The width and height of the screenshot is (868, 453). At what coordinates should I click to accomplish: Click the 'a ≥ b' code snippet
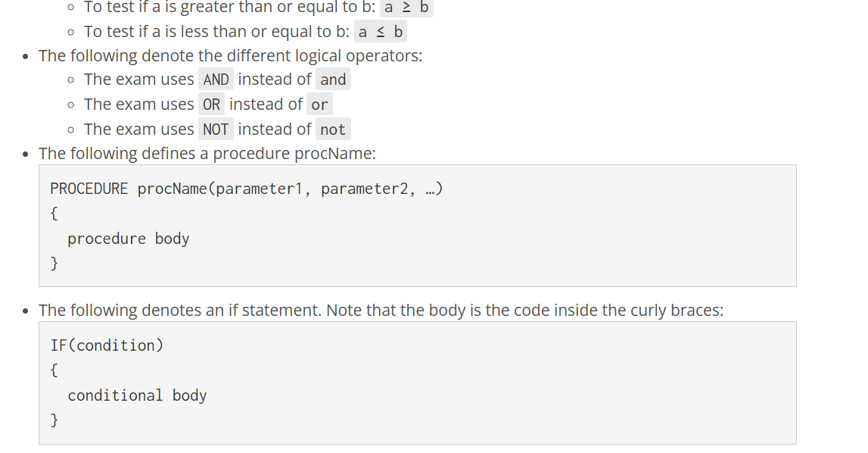pos(406,8)
